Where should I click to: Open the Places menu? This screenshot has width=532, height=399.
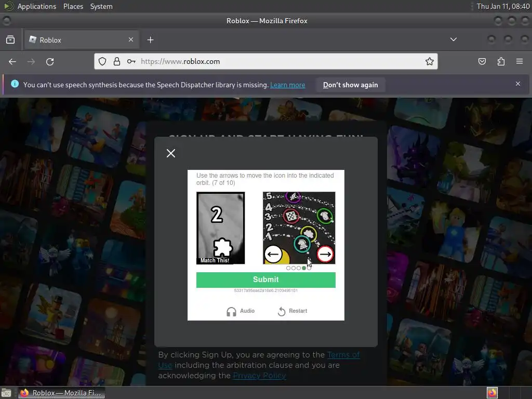73,6
